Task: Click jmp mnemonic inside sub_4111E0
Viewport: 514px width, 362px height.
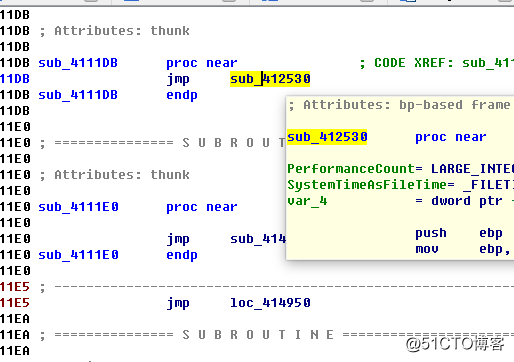Action: (x=178, y=240)
